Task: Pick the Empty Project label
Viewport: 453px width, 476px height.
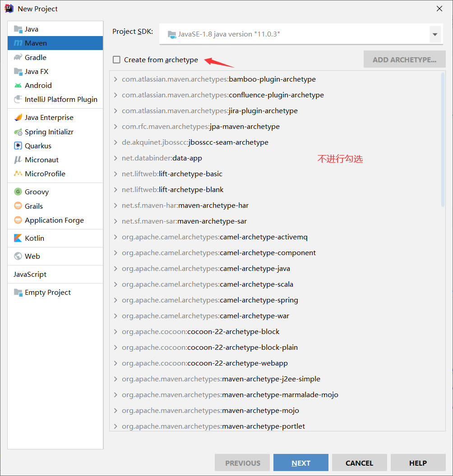Action: pyautogui.click(x=48, y=293)
